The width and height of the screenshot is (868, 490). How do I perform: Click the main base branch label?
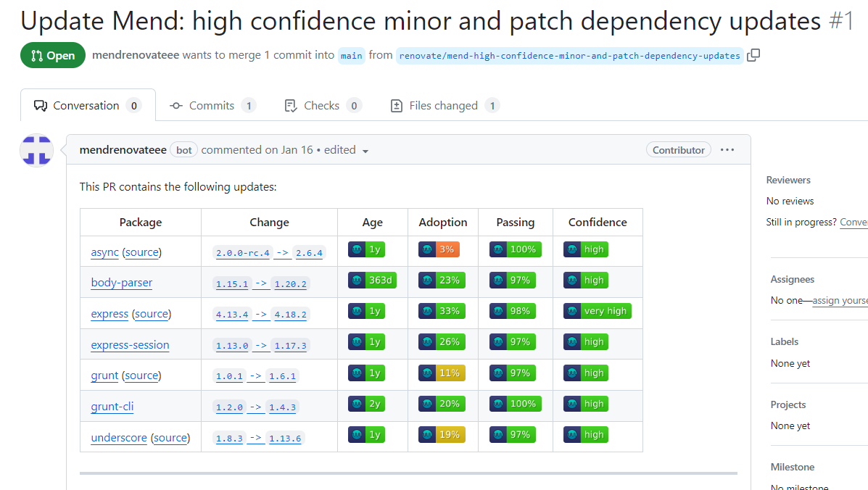click(x=352, y=56)
